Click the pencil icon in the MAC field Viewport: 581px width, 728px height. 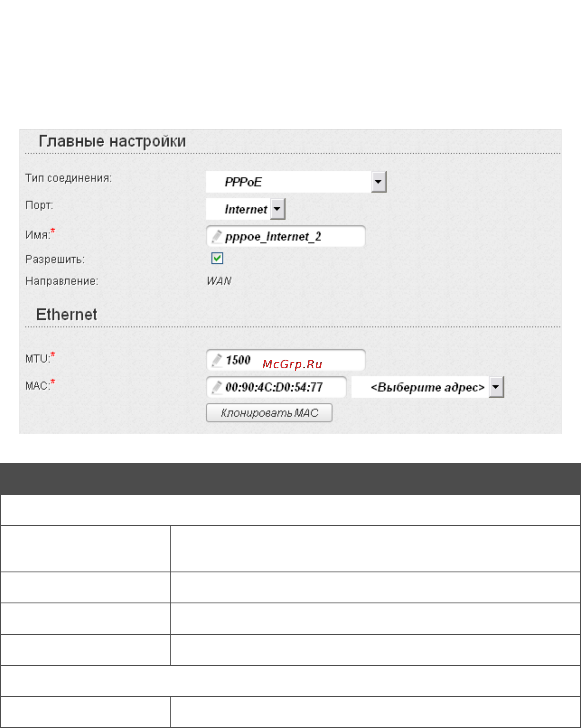(x=216, y=387)
